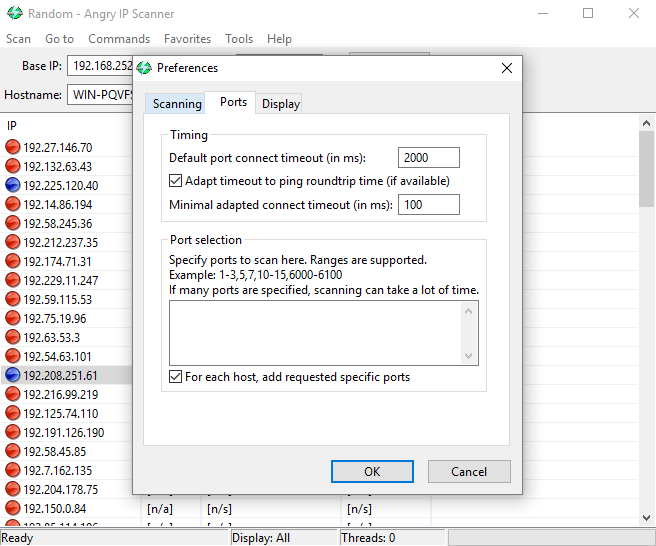Click the red status icon for 192.7.162.135
This screenshot has width=656, height=546.
(13, 470)
